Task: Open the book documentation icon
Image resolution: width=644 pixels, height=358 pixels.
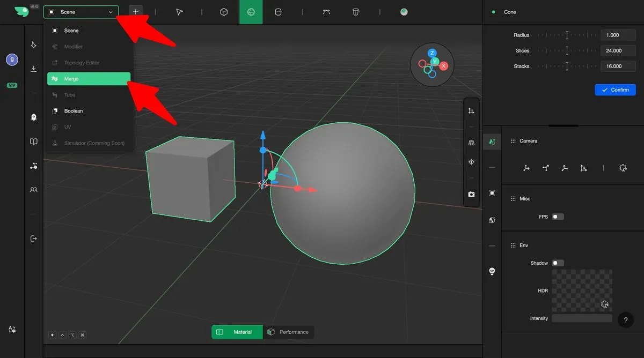Action: point(34,142)
